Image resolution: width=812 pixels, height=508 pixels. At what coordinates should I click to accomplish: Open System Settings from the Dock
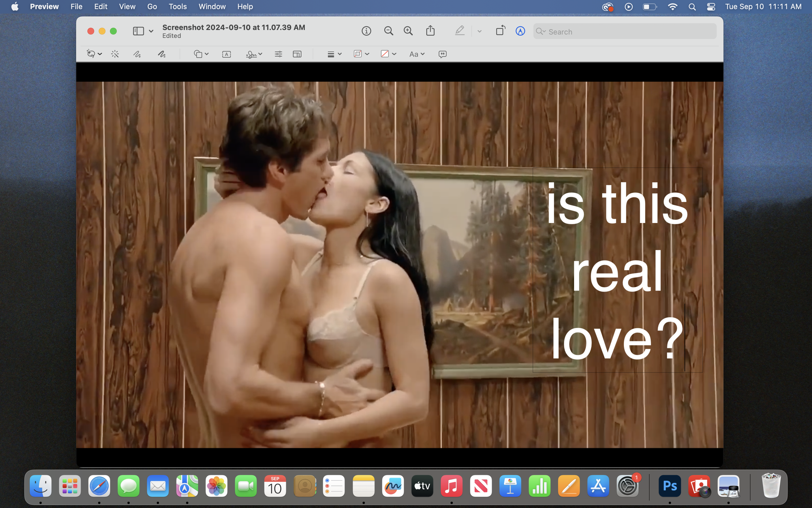628,486
